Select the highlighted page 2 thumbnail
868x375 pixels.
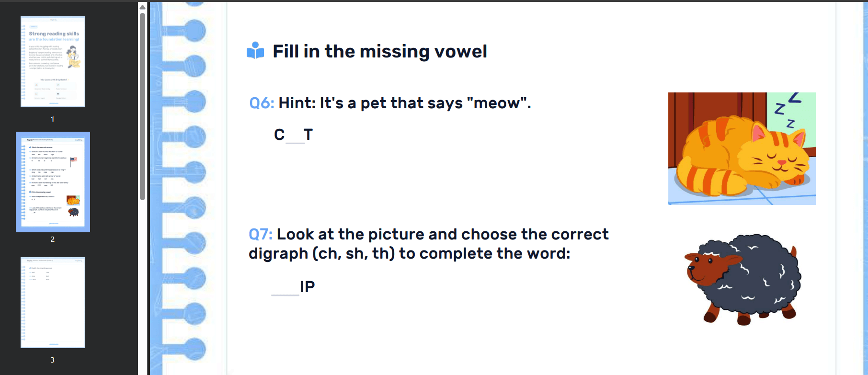(x=53, y=182)
